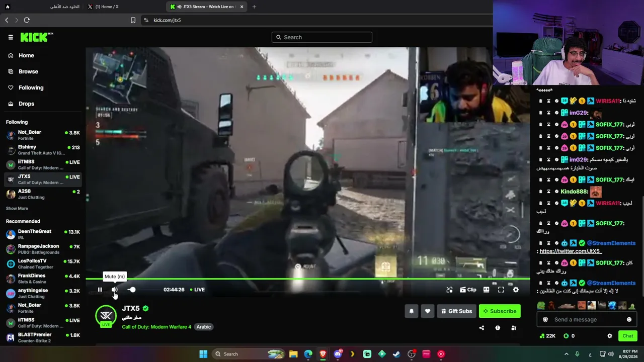The width and height of the screenshot is (644, 362).
Task: Click the heart follow button
Action: click(x=428, y=311)
